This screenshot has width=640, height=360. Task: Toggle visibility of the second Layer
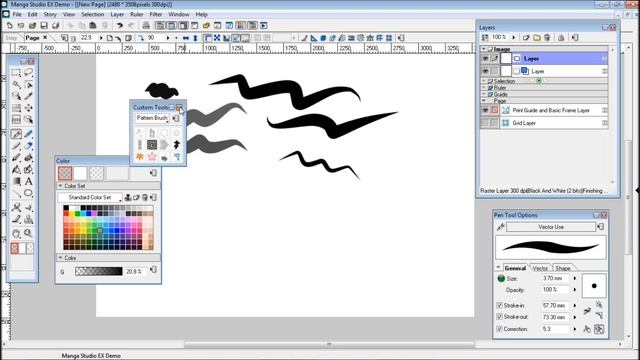coord(485,71)
